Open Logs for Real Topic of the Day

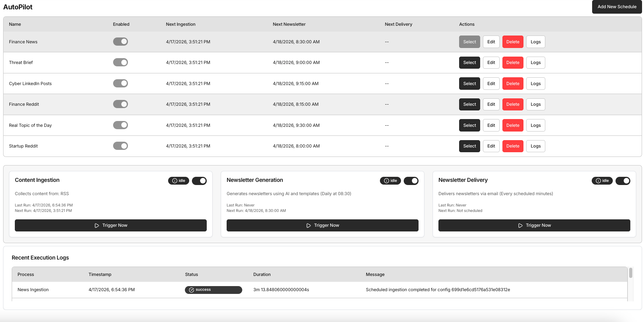click(536, 125)
